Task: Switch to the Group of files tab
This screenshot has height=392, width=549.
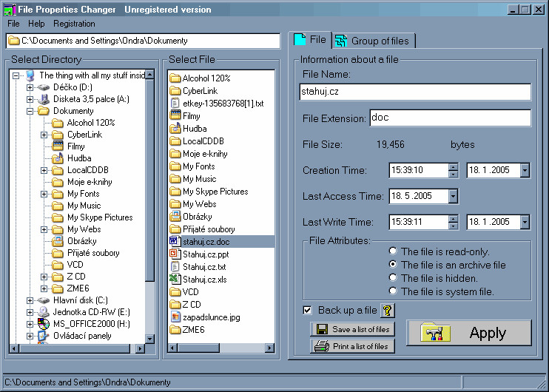Action: 373,41
